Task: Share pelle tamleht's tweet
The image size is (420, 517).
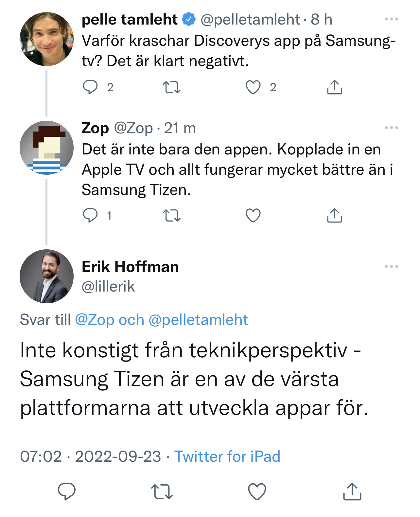Action: 334,87
